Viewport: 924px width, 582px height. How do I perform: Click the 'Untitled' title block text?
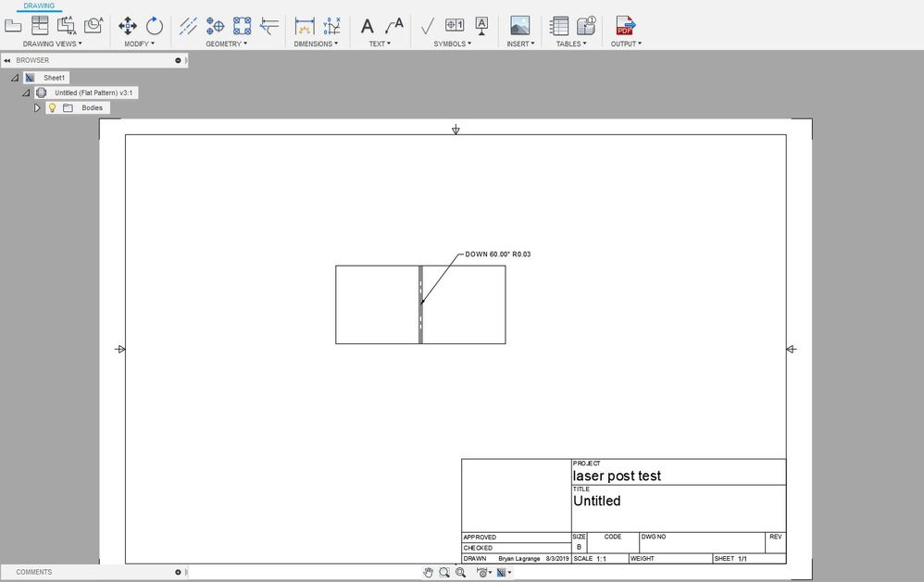click(x=596, y=501)
